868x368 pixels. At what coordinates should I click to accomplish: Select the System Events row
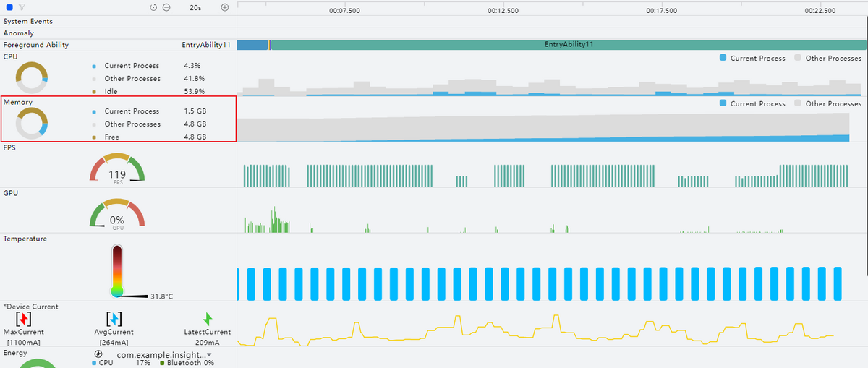point(27,22)
